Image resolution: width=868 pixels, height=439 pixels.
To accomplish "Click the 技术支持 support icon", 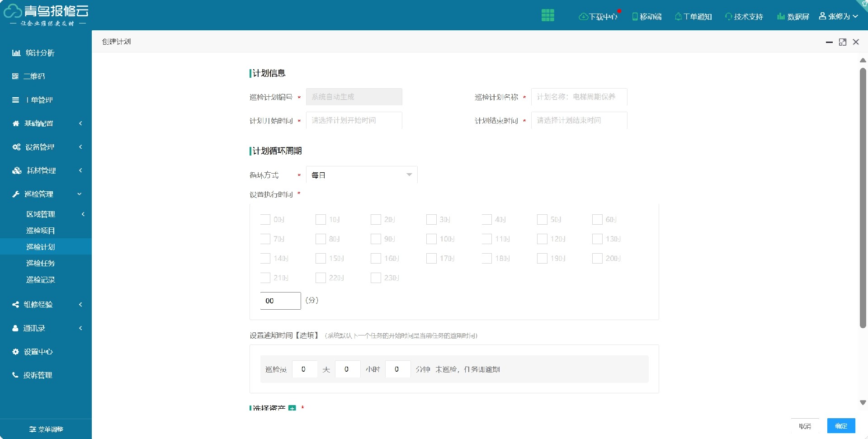I will (x=744, y=16).
